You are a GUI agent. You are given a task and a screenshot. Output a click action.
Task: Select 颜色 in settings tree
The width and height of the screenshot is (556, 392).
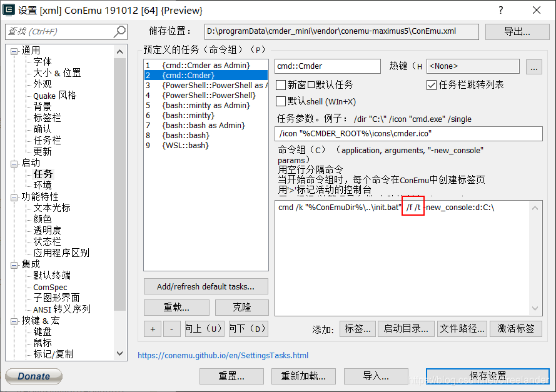(x=43, y=219)
